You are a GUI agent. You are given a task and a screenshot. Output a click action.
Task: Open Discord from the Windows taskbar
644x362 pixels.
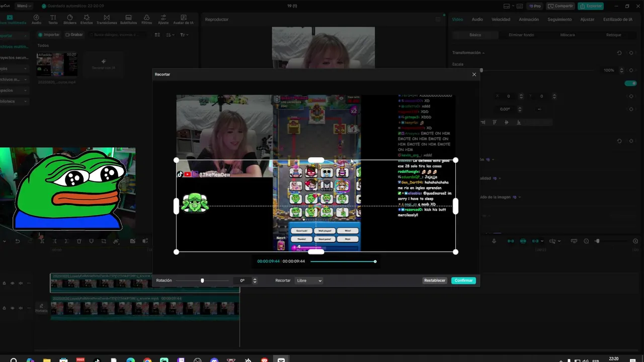(214, 360)
